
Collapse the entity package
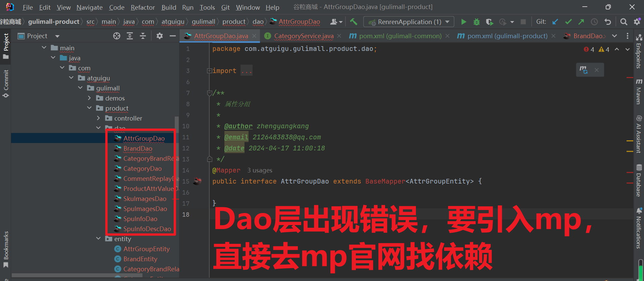(98, 239)
